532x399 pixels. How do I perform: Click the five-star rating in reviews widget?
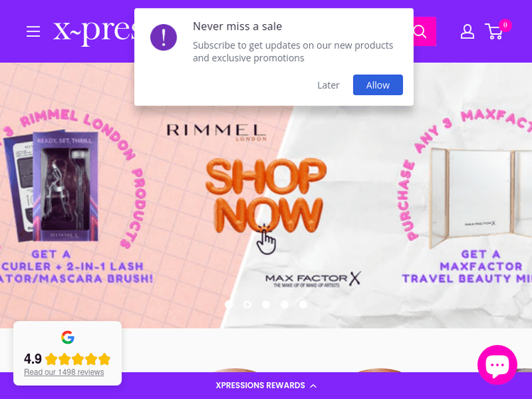coord(78,359)
